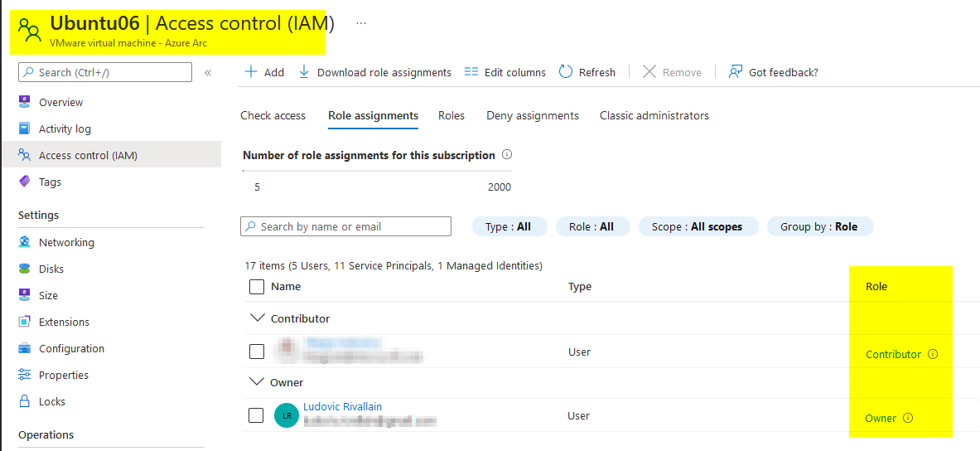Click the plus icon next to Add
980x451 pixels.
tap(251, 72)
